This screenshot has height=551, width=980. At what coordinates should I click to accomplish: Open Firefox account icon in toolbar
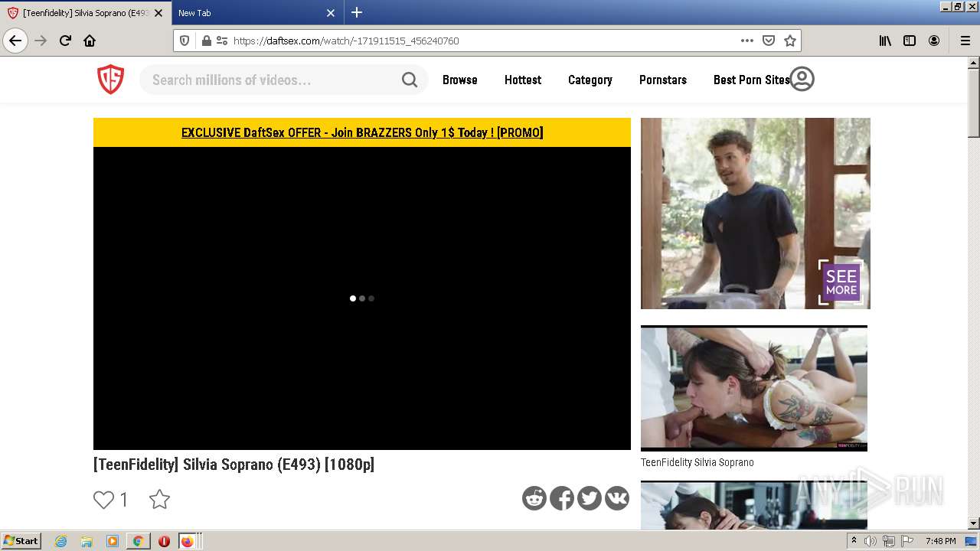(934, 41)
